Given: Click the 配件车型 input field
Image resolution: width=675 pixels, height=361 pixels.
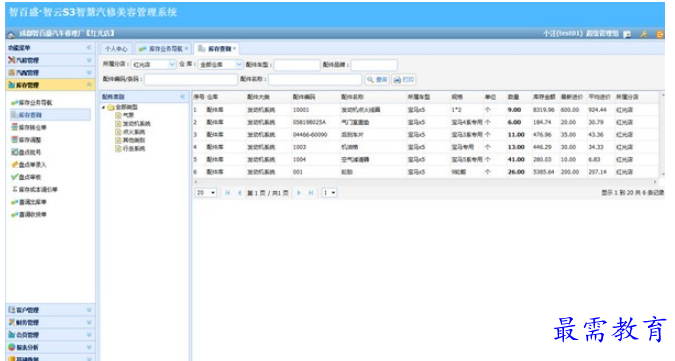Looking at the screenshot, I should pyautogui.click(x=297, y=65).
